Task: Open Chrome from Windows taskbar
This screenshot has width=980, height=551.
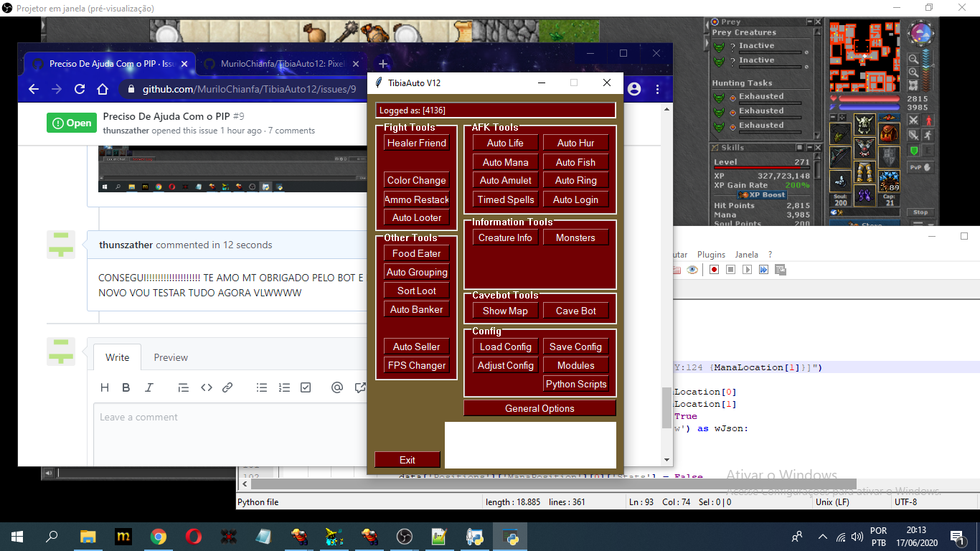Action: (x=159, y=537)
